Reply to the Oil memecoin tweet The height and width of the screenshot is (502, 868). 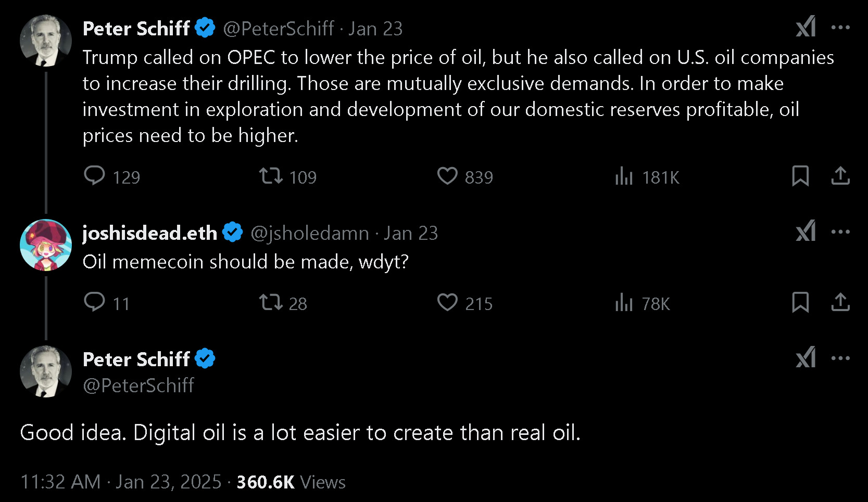(95, 302)
